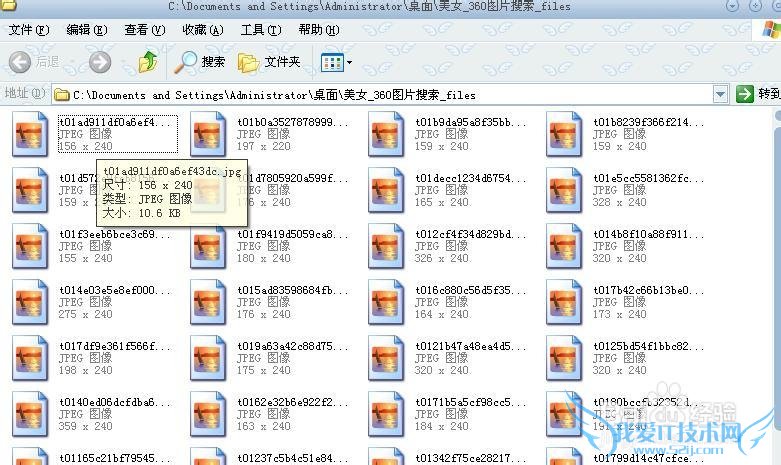Select JPEG icon of t0171b5a5cf98cc5 file

click(386, 414)
